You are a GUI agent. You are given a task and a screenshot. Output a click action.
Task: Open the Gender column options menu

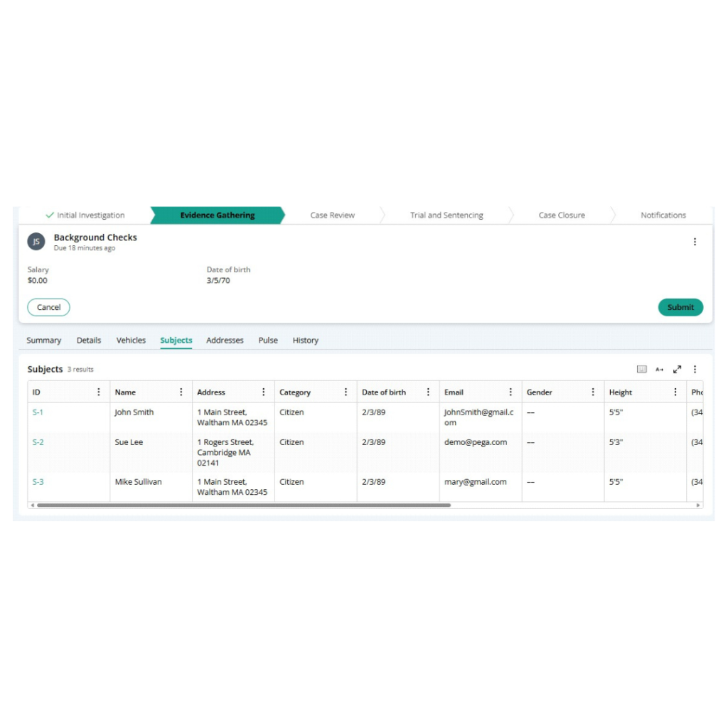tap(593, 392)
